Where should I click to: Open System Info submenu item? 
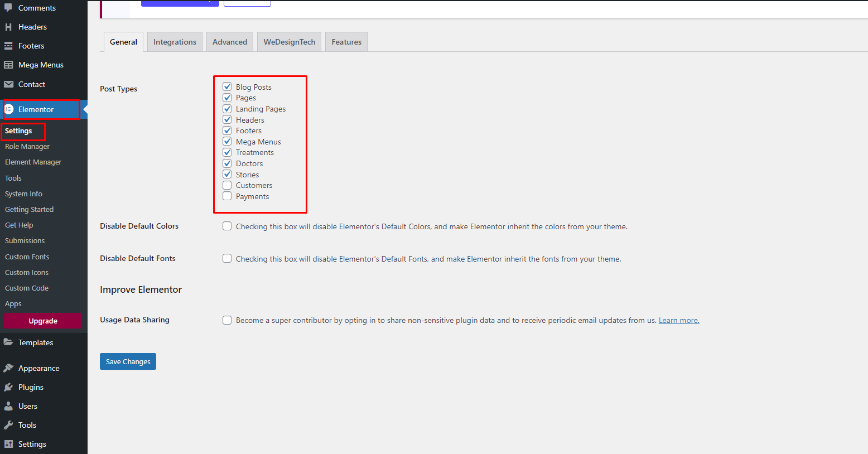point(23,194)
